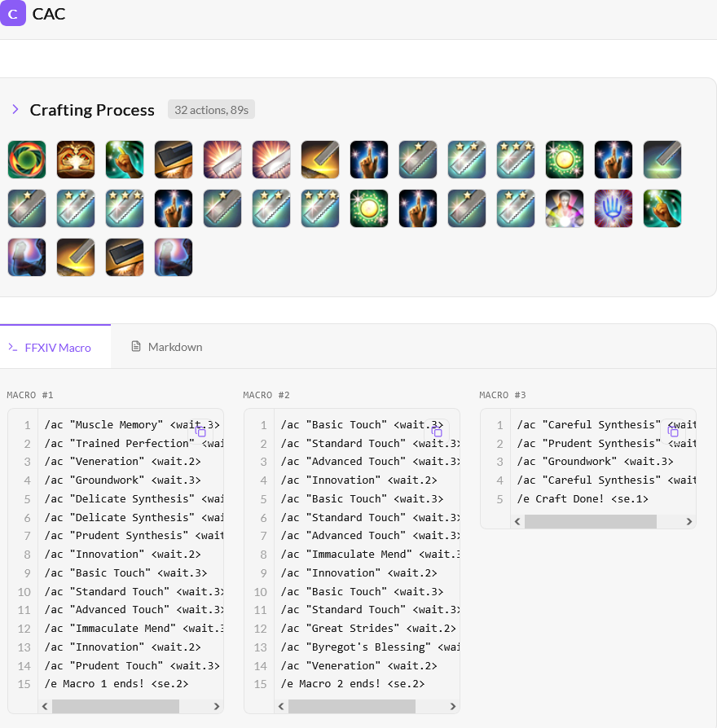
Task: Click the 'CAC' title text
Action: click(49, 14)
